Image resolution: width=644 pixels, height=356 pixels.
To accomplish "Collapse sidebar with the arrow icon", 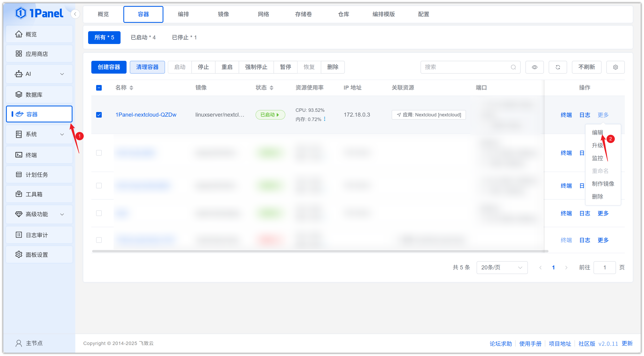I will coord(75,14).
